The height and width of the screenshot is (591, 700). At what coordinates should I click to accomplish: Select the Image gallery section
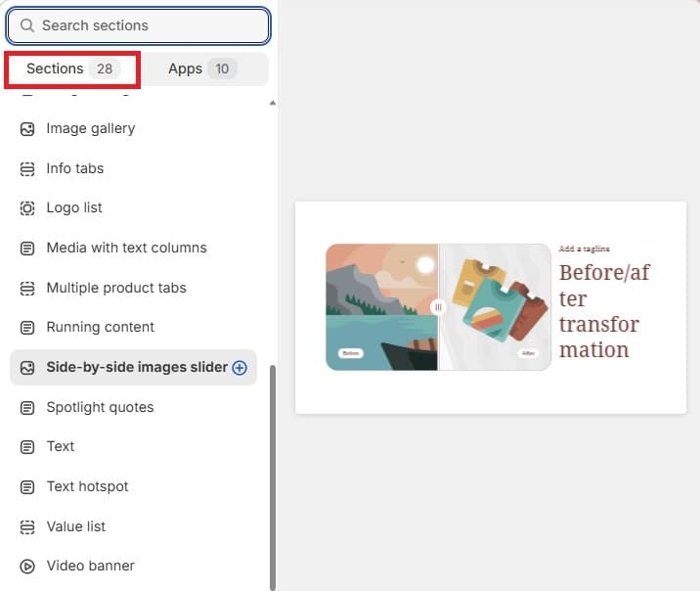(x=91, y=128)
